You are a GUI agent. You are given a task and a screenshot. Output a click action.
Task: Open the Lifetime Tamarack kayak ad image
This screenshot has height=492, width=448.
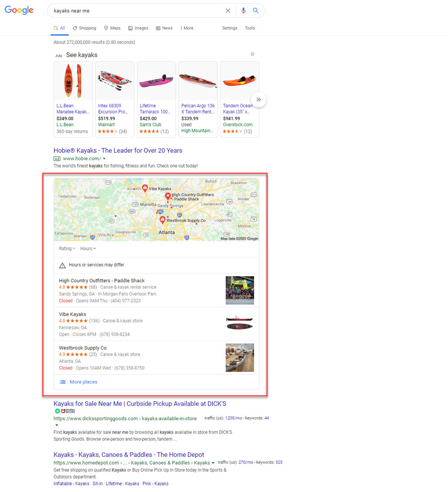156,81
